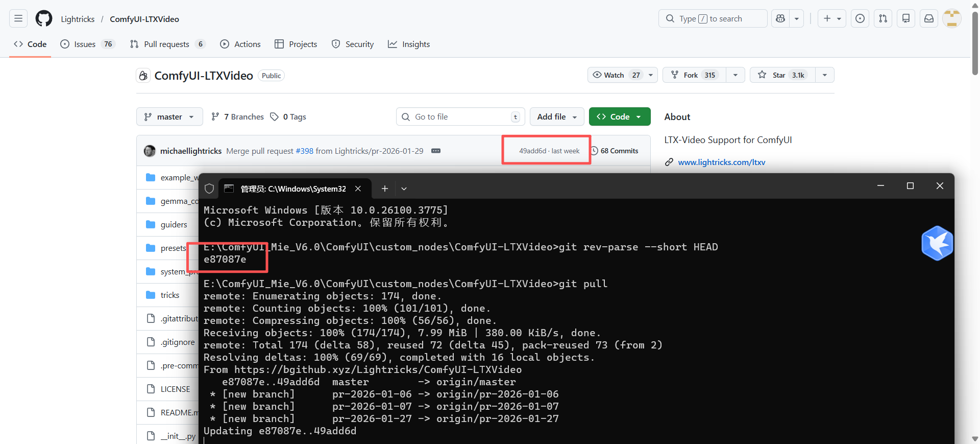Switch to the Projects tab
The width and height of the screenshot is (980, 444).
[x=296, y=44]
